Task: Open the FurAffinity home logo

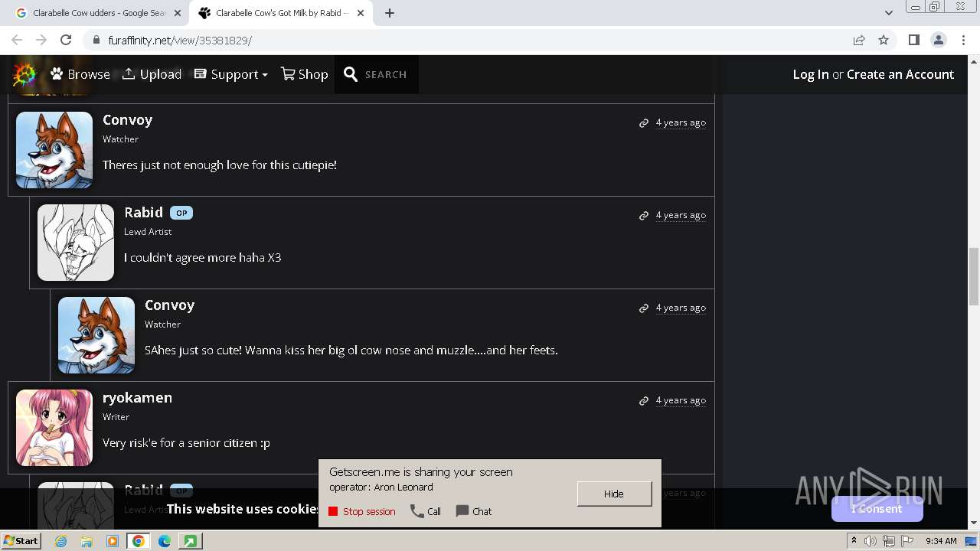Action: click(x=25, y=74)
